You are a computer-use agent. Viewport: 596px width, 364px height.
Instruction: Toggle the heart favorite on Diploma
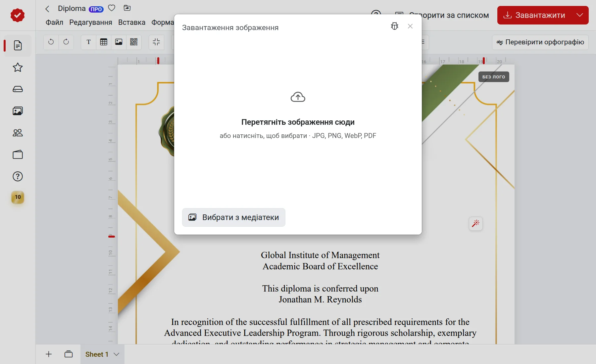coord(112,8)
